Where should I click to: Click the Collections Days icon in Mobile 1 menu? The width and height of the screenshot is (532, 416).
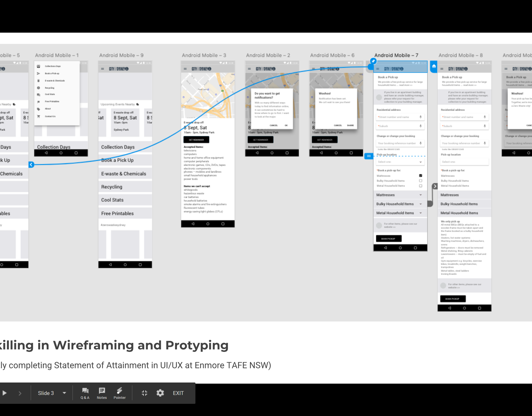(x=38, y=66)
